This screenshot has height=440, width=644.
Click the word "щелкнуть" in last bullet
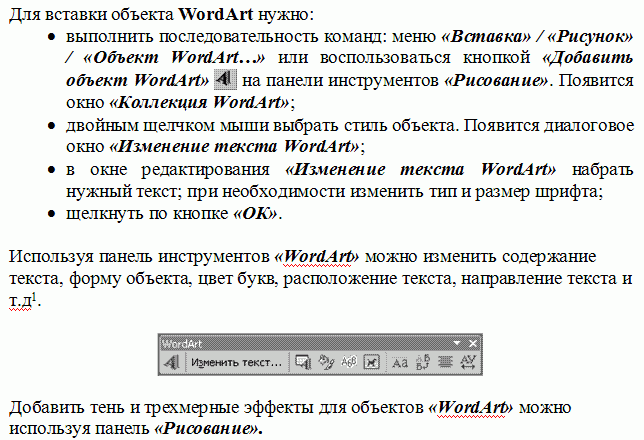coord(105,214)
